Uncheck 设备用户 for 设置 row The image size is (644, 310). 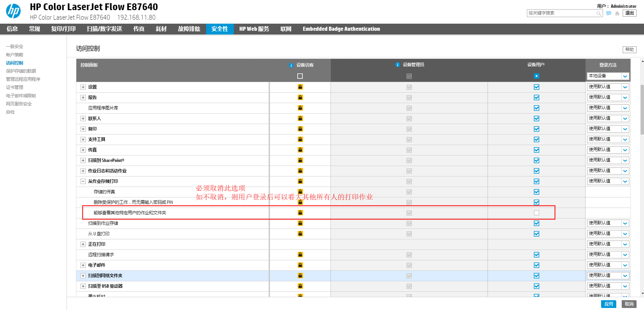(536, 87)
